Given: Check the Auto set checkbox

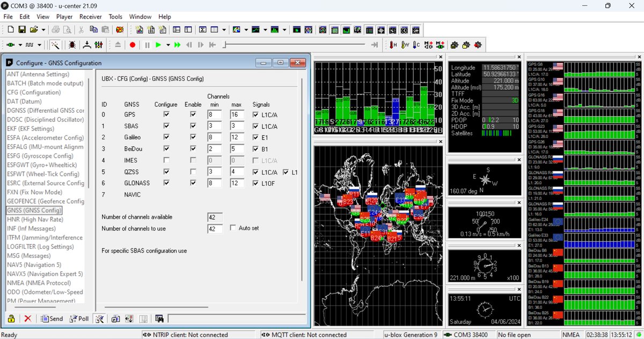Looking at the screenshot, I should click(233, 228).
